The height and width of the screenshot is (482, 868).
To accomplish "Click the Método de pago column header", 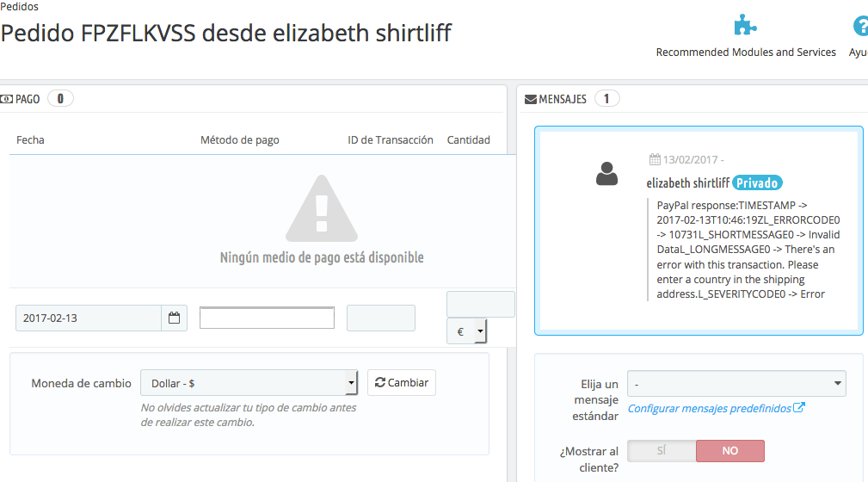I will [x=240, y=140].
